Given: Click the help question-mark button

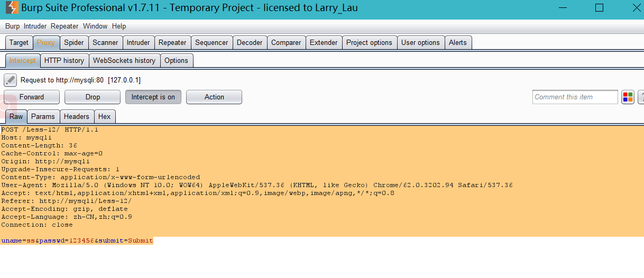Looking at the screenshot, I should [641, 97].
